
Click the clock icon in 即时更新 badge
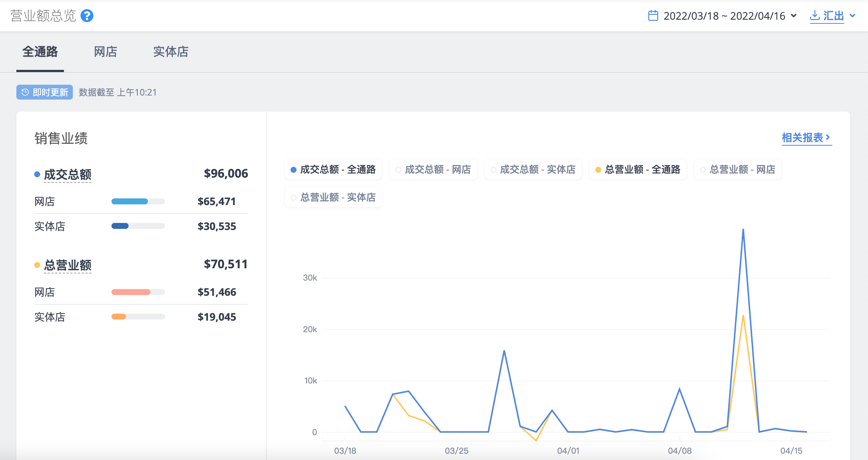tap(25, 92)
